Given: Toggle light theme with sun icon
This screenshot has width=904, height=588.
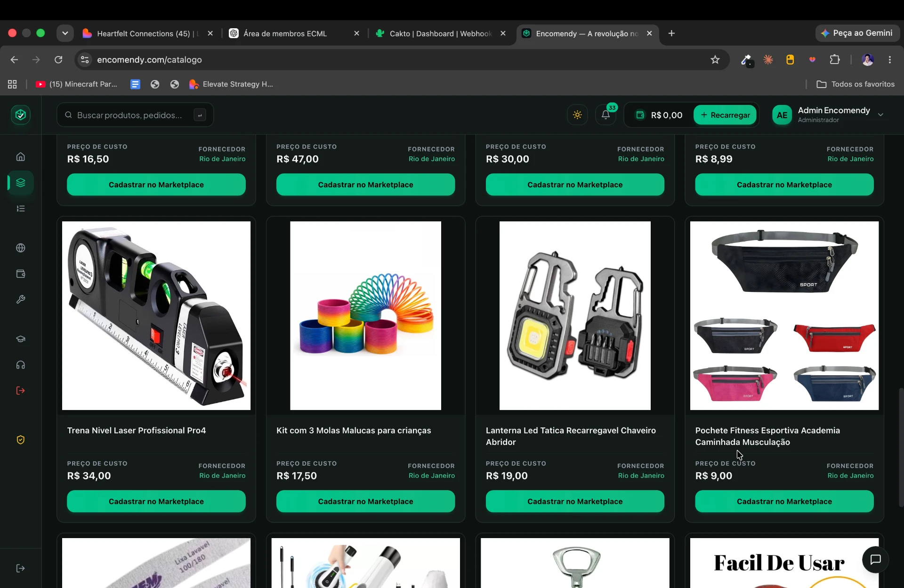Looking at the screenshot, I should pos(577,115).
